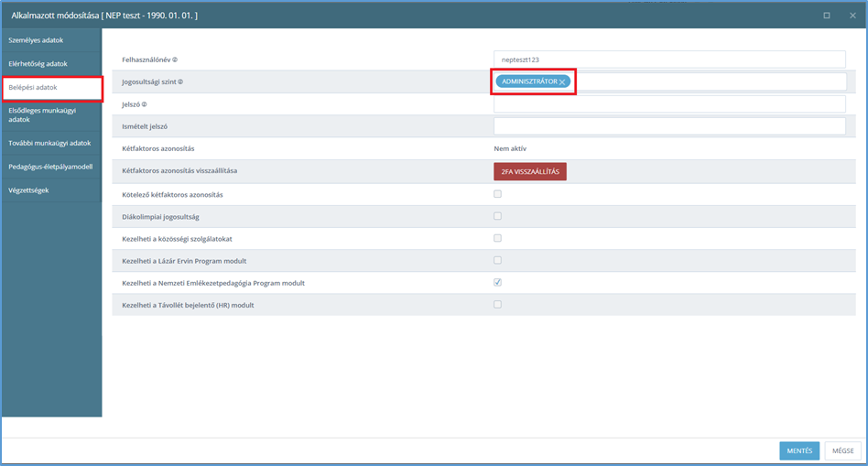The width and height of the screenshot is (868, 466).
Task: Click the info icon next to Jogosultsági szint
Action: pos(180,81)
